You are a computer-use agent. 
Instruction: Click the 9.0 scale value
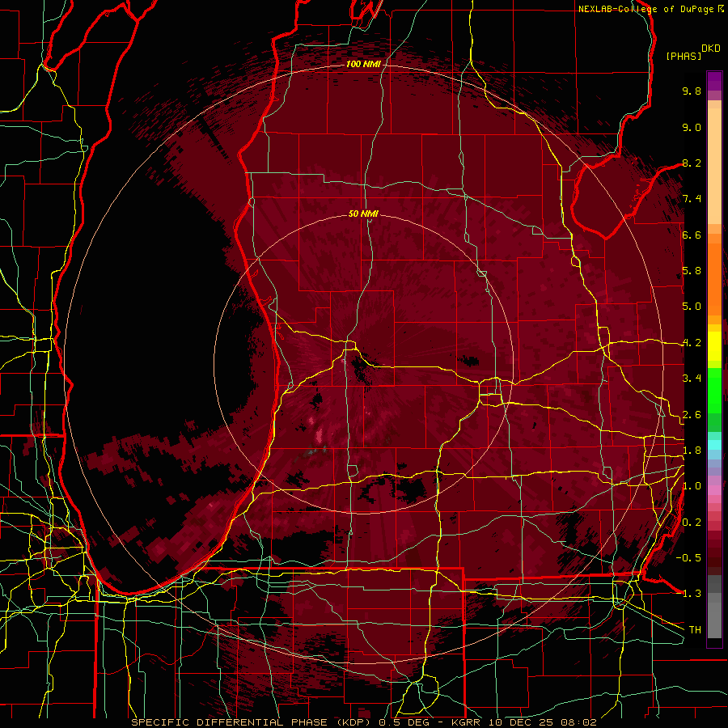point(692,127)
